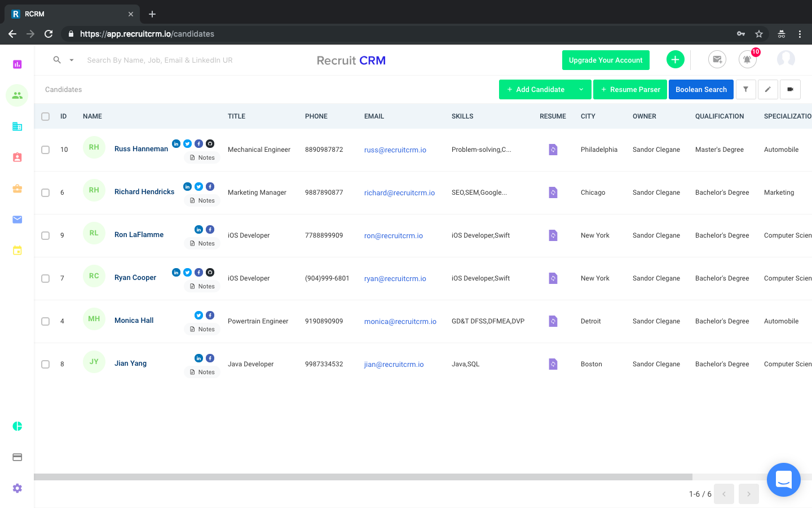Select all candidates via the header checkbox
812x508 pixels.
[45, 116]
